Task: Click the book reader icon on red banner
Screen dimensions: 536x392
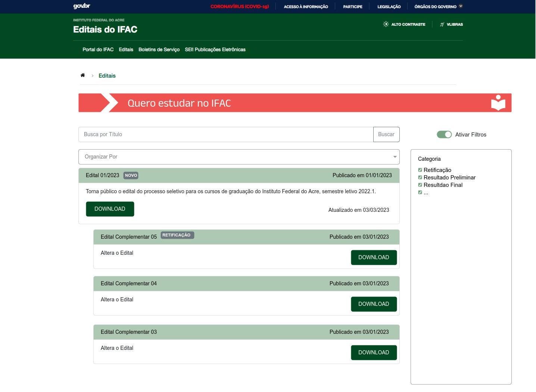Action: [x=498, y=103]
